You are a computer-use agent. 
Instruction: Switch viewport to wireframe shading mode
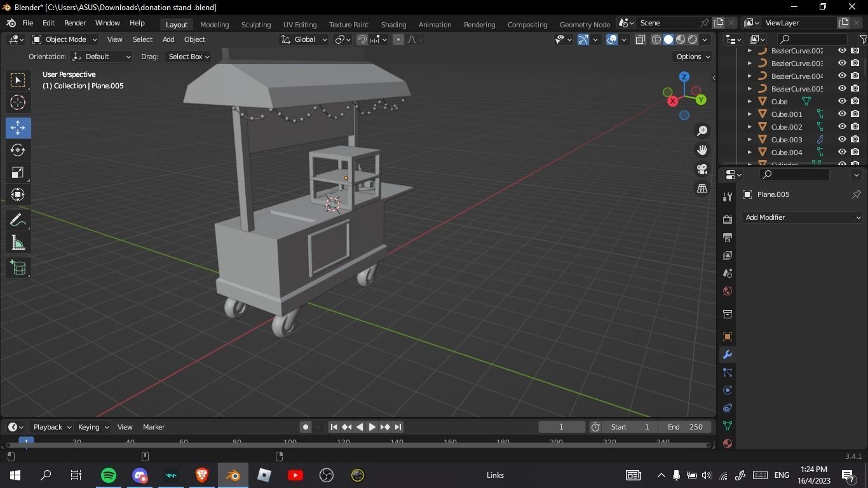[658, 39]
